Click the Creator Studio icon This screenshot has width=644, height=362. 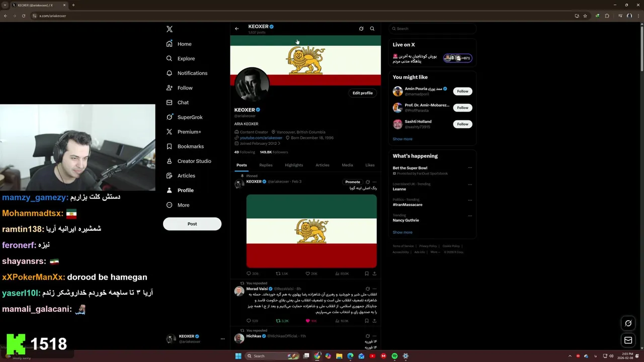point(170,161)
